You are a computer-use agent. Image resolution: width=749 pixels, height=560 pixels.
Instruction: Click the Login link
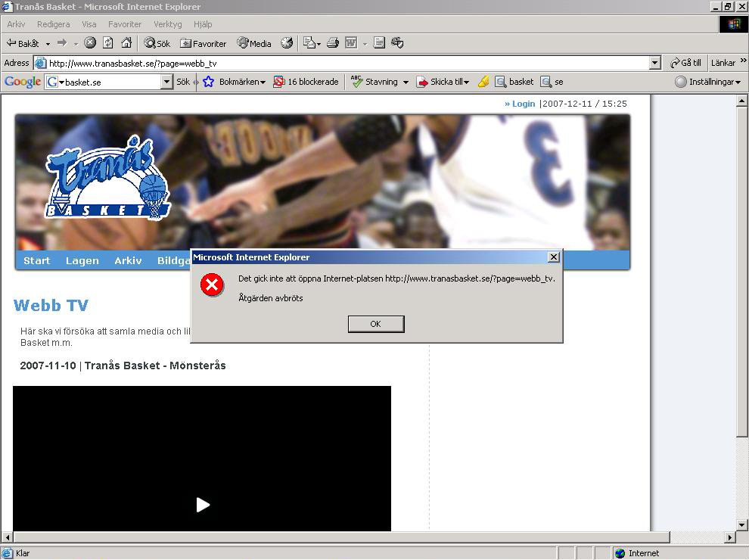(524, 104)
